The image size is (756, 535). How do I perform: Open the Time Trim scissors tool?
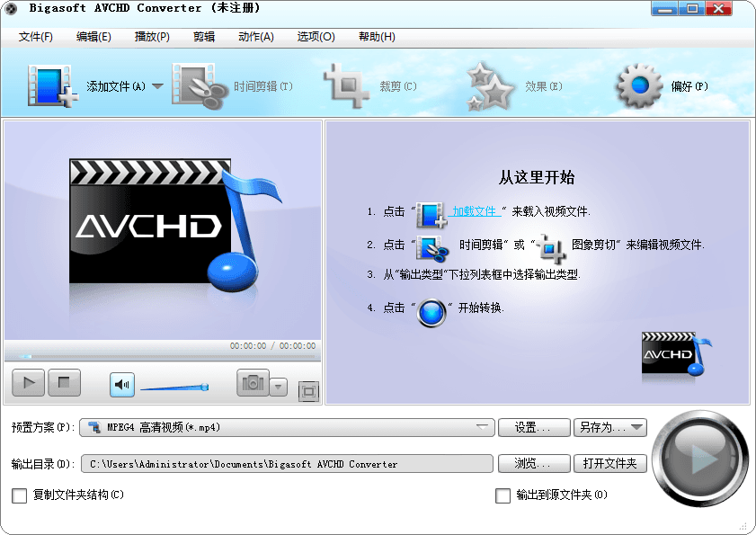pyautogui.click(x=198, y=87)
